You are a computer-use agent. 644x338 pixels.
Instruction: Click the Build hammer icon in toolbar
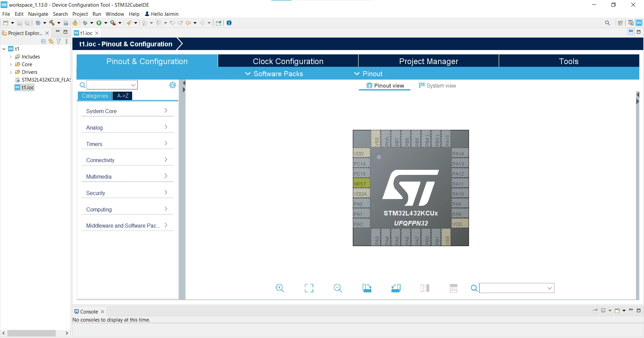coord(52,23)
